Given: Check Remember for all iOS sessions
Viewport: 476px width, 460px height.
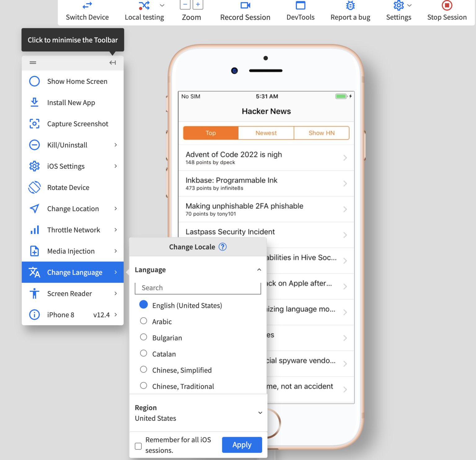Looking at the screenshot, I should (138, 446).
